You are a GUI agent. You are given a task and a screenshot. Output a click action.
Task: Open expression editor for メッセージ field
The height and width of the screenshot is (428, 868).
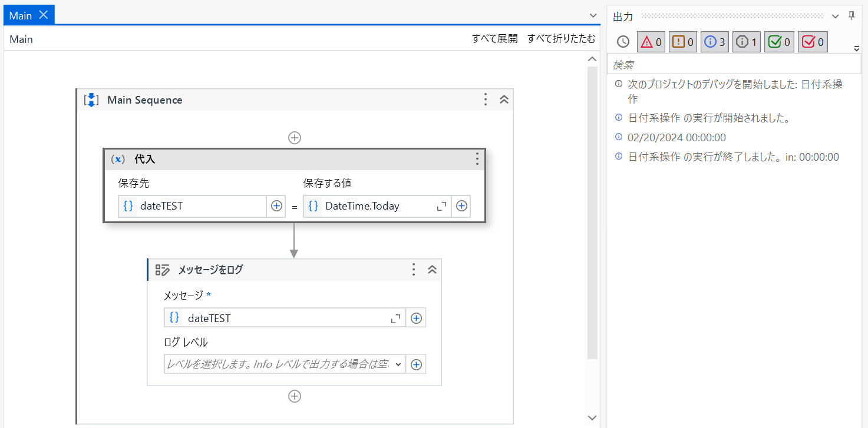[396, 318]
